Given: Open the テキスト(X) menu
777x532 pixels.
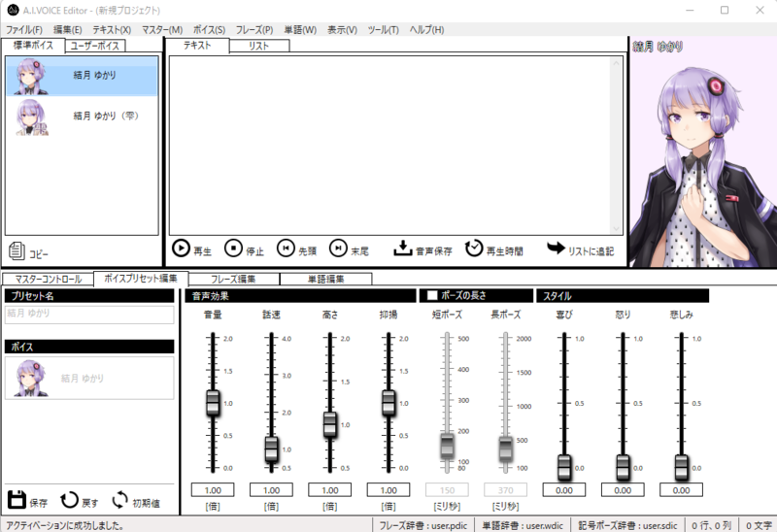Looking at the screenshot, I should tap(112, 30).
